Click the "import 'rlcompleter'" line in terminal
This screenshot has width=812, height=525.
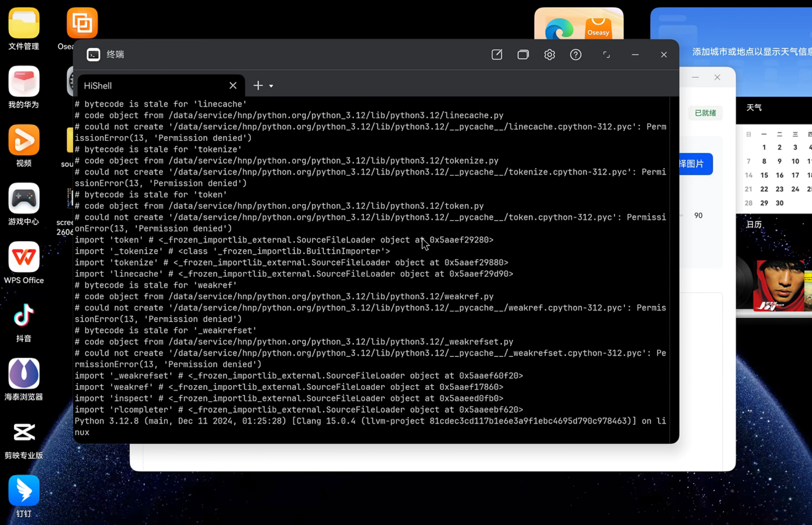(299, 410)
